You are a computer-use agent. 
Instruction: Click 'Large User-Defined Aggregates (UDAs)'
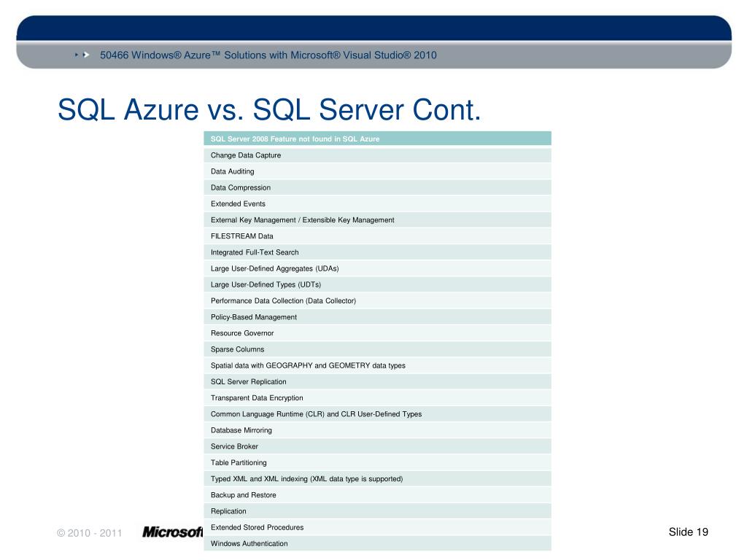point(377,268)
